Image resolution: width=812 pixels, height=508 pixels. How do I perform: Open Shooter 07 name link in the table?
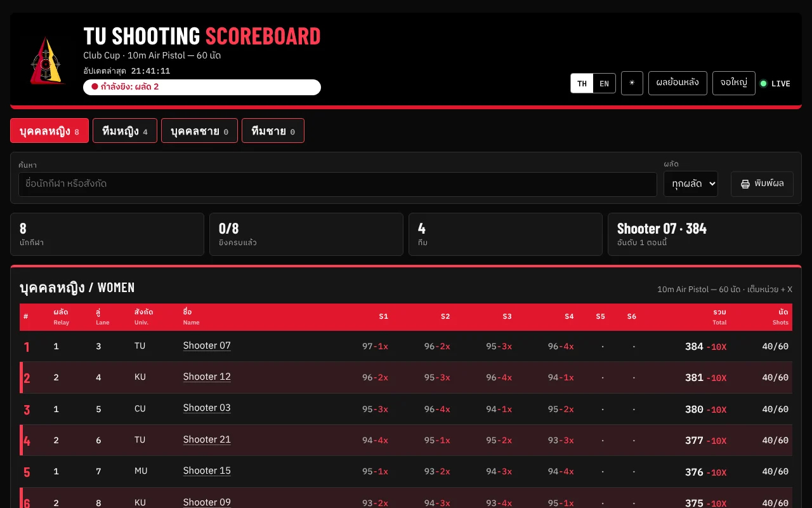(207, 345)
